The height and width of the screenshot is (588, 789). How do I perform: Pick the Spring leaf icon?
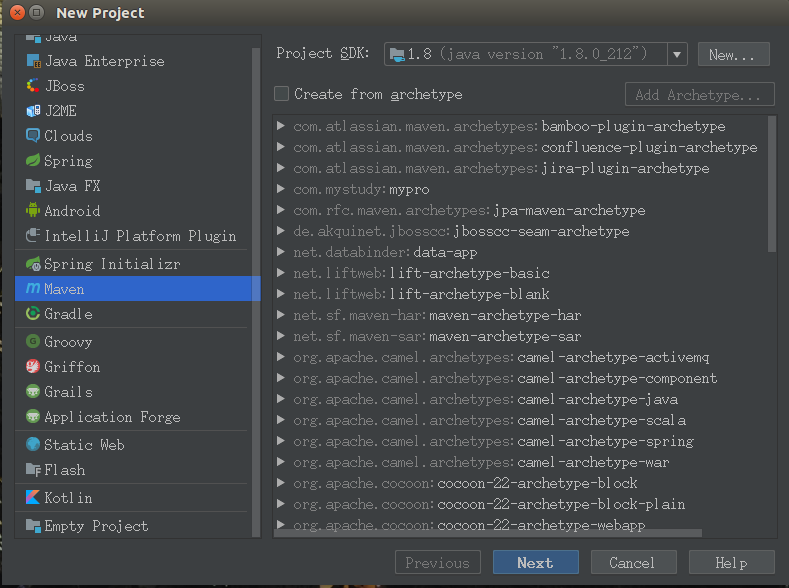tap(33, 160)
